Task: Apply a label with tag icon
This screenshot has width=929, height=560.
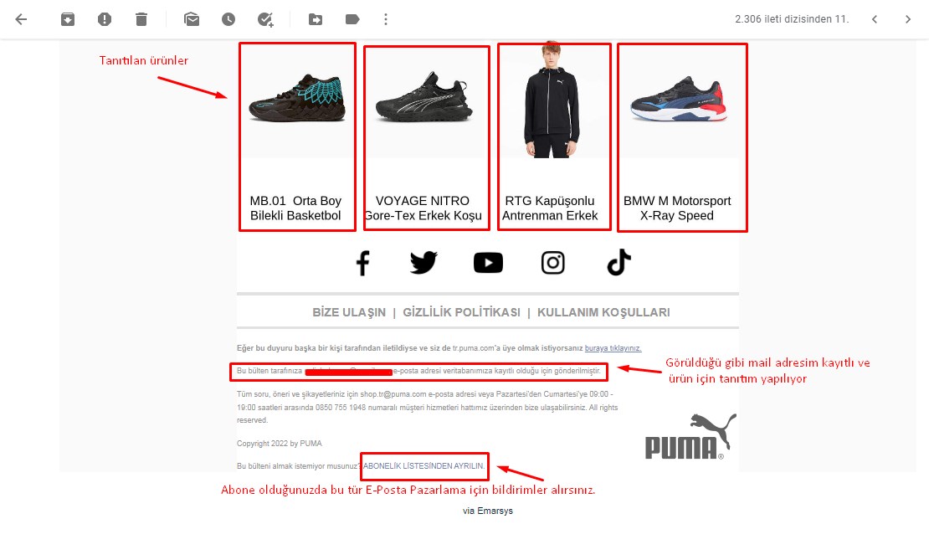Action: [x=352, y=19]
